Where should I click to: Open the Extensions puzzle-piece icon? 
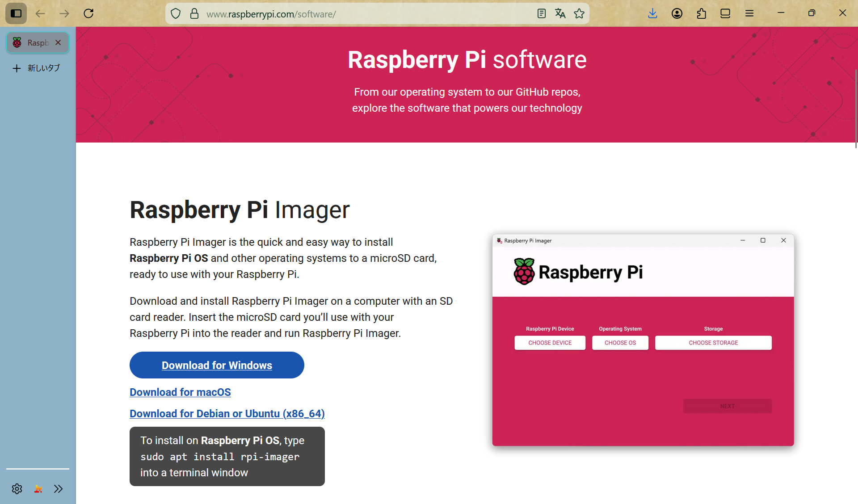701,13
